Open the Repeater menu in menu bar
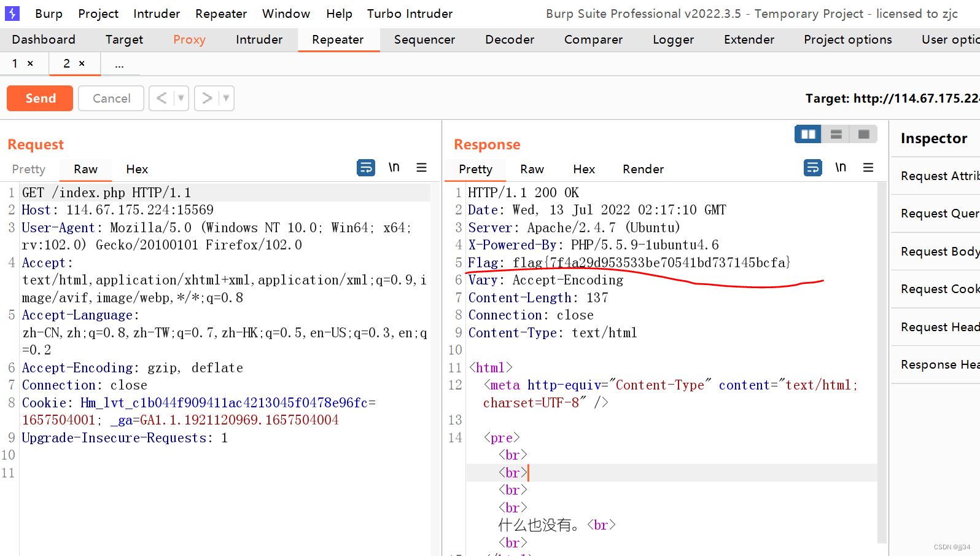Screen dimensions: 980x556 [x=221, y=14]
